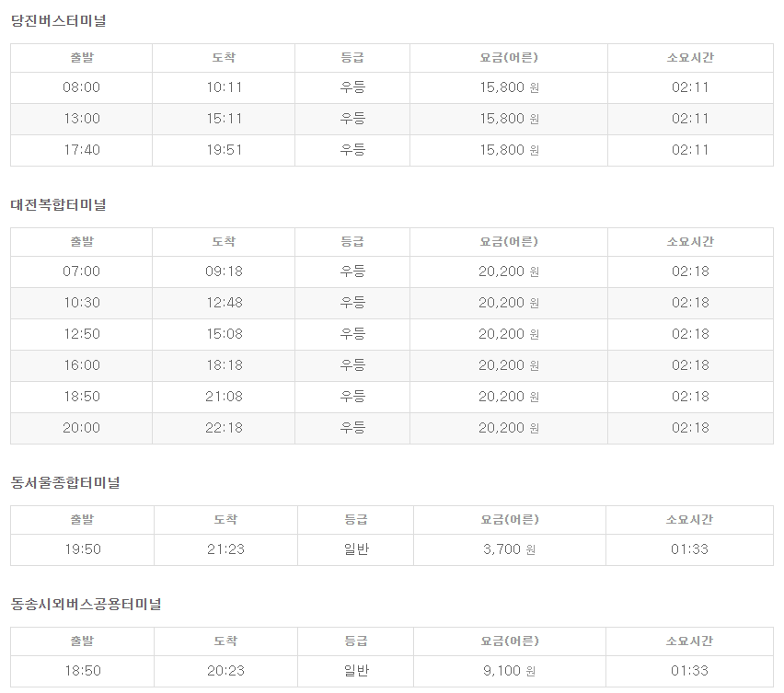
Task: Select the 9,100 원 fare cell
Action: 509,671
